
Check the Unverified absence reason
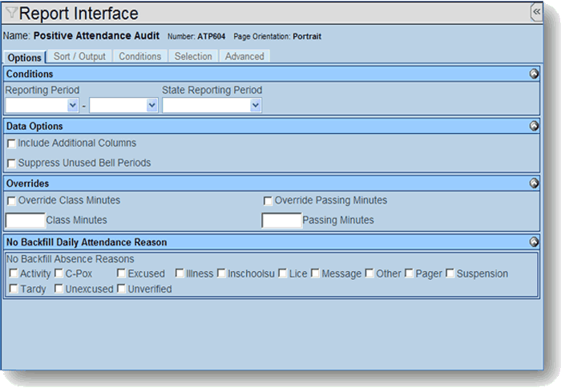pos(121,289)
